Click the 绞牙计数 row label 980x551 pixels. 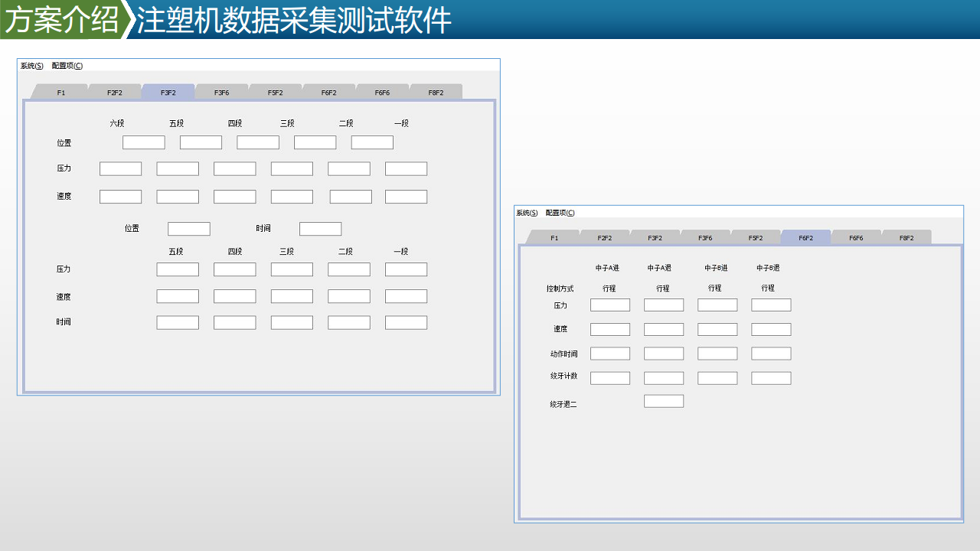(x=563, y=377)
